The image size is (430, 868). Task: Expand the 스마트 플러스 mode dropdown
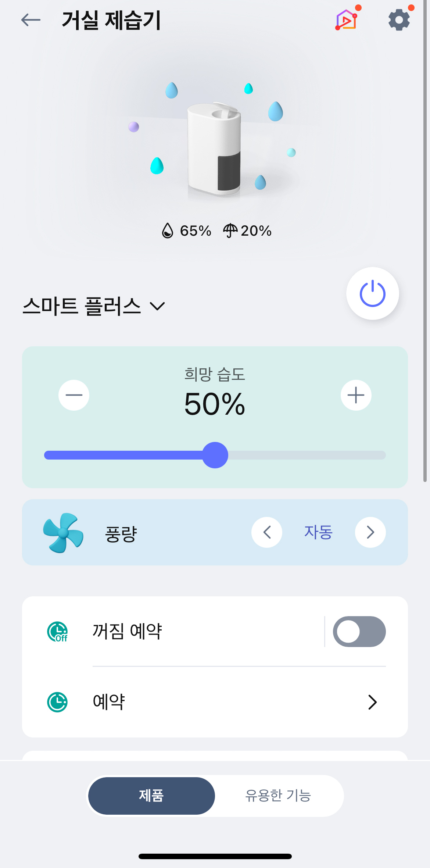[x=93, y=306]
